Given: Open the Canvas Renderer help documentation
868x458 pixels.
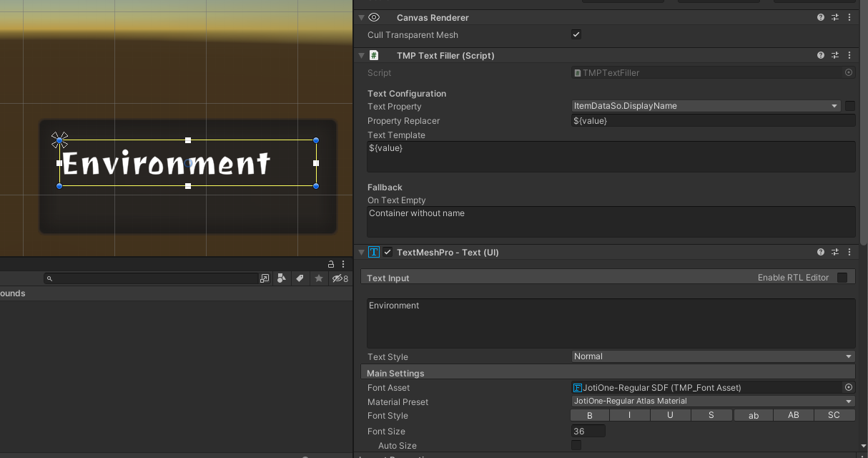Looking at the screenshot, I should pos(820,17).
